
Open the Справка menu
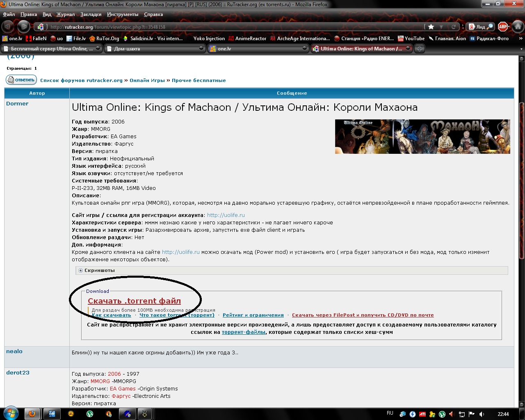coord(153,14)
